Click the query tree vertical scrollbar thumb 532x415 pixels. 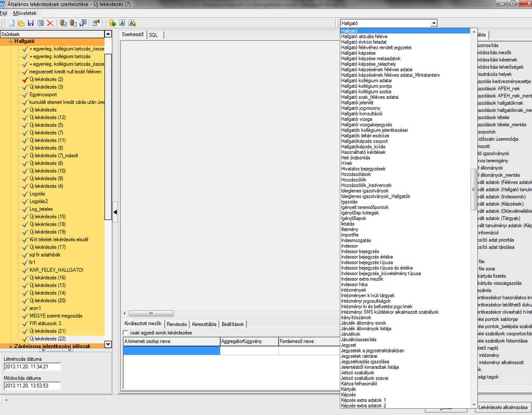pos(108,137)
